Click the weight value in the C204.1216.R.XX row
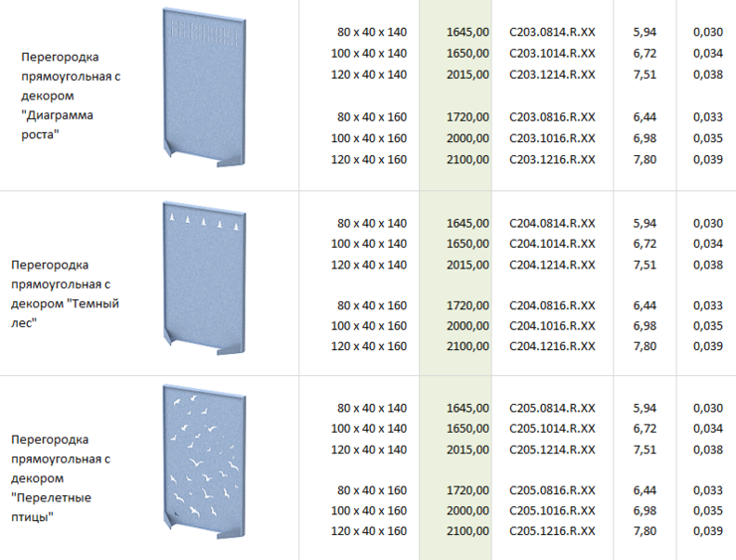The image size is (736, 560). pyautogui.click(x=644, y=346)
